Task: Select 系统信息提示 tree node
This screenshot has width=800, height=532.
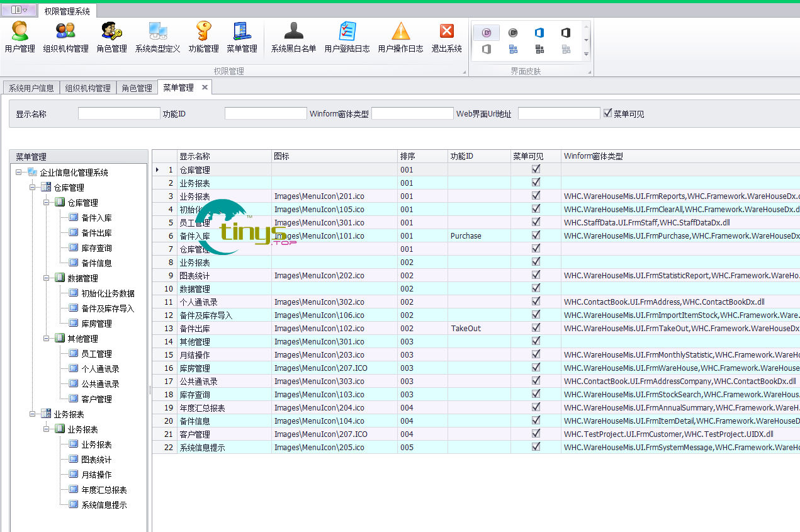Action: tap(104, 505)
